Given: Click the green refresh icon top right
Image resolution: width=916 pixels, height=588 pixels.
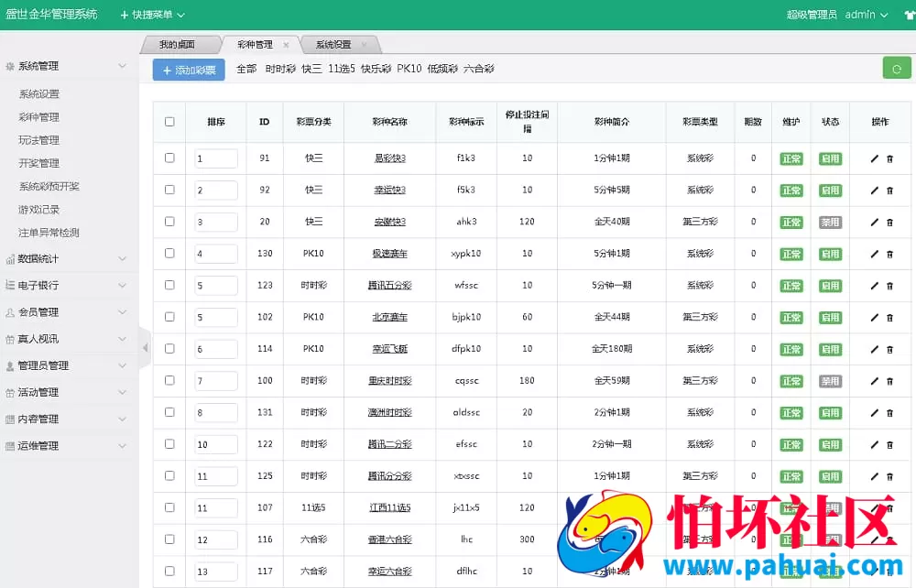Looking at the screenshot, I should click(x=897, y=68).
